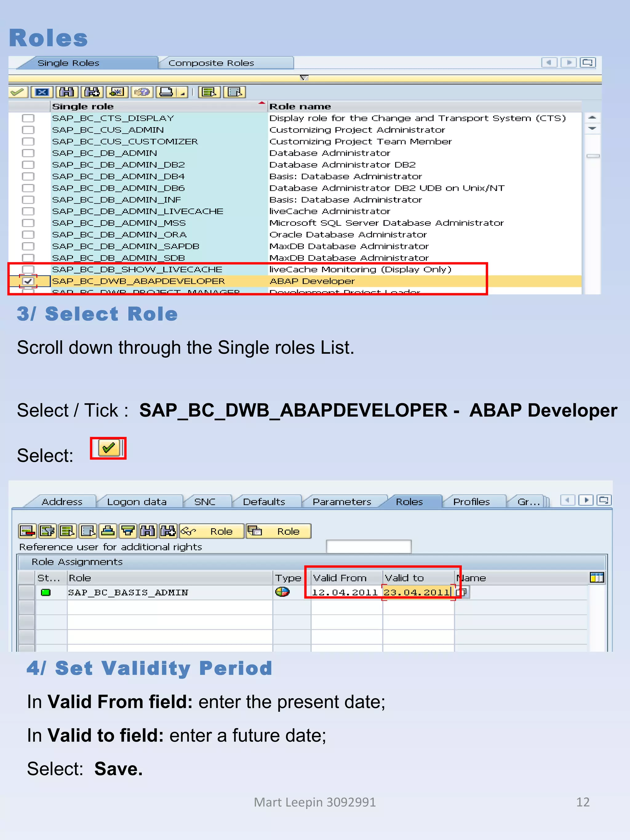630x840 pixels.
Task: Open the print options small arrow
Action: 183,92
